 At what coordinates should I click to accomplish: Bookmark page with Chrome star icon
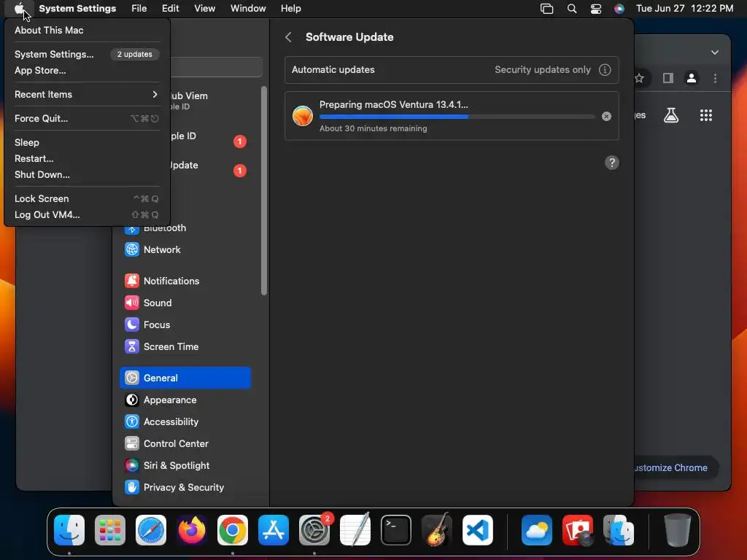640,78
